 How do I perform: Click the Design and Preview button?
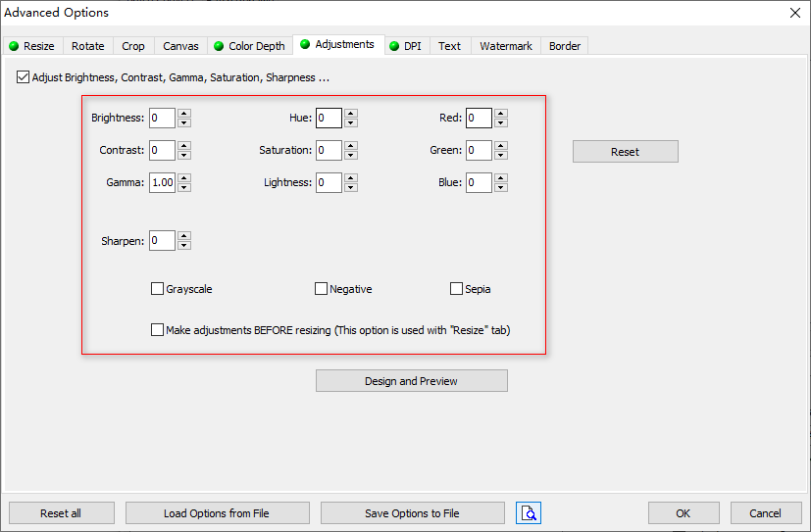click(x=412, y=381)
